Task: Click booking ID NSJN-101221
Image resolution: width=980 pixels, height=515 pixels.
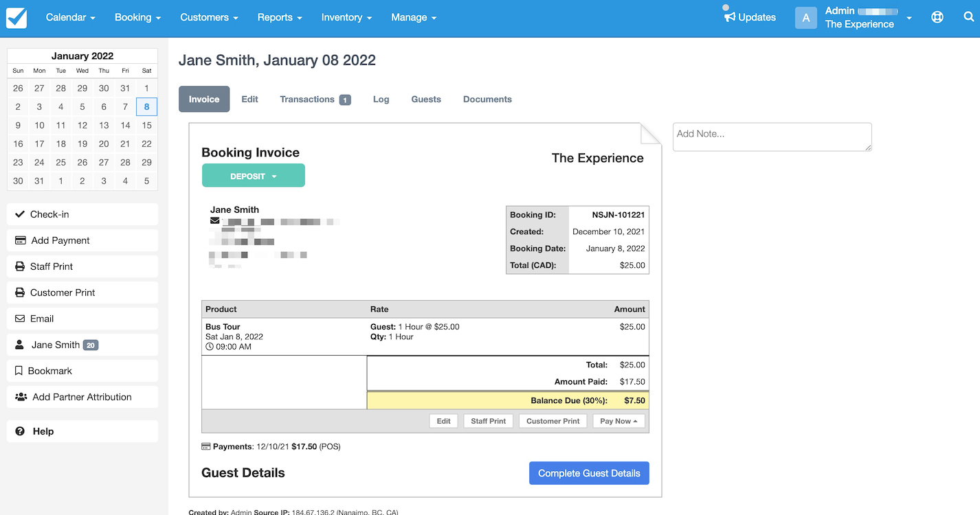Action: 619,215
